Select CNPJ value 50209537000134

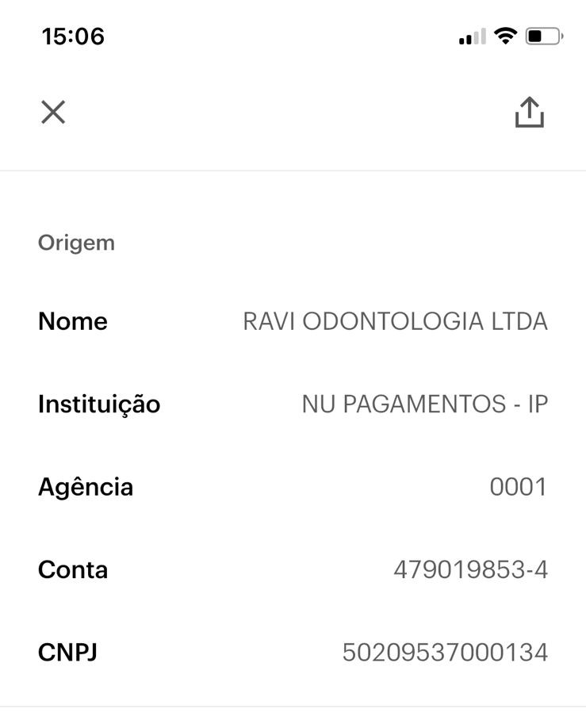coord(445,653)
